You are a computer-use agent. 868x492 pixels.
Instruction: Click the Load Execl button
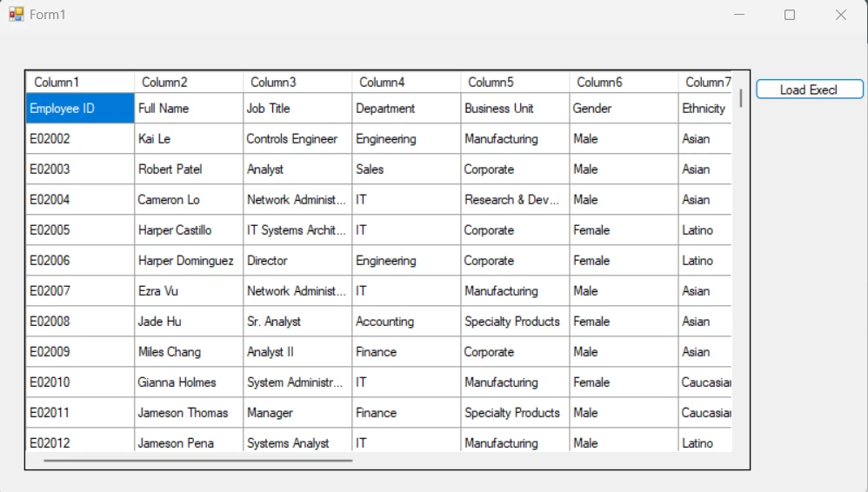coord(809,90)
